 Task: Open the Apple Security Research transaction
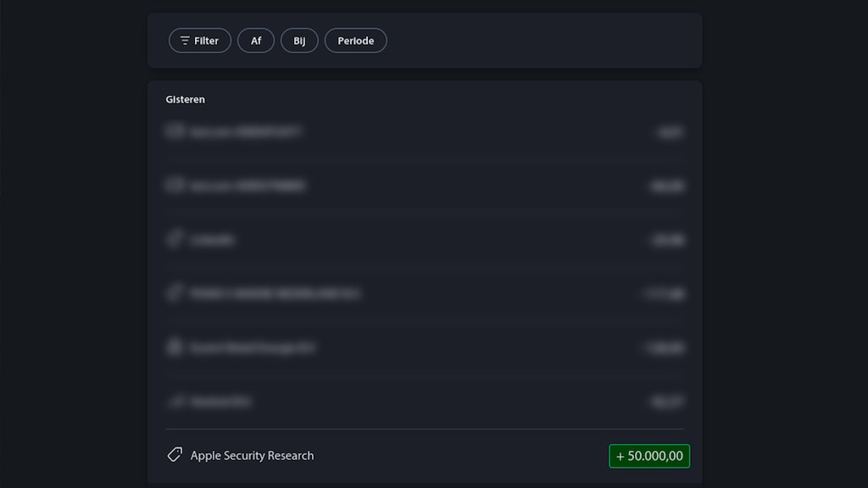252,456
